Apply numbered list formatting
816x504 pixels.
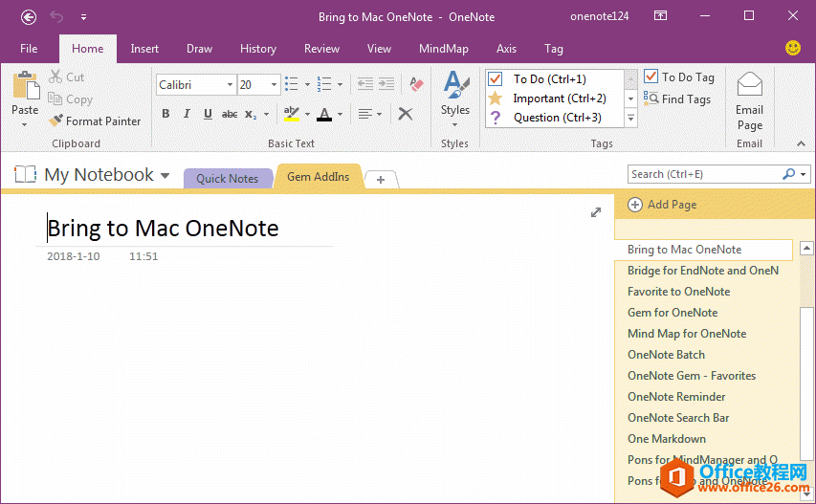pos(324,84)
